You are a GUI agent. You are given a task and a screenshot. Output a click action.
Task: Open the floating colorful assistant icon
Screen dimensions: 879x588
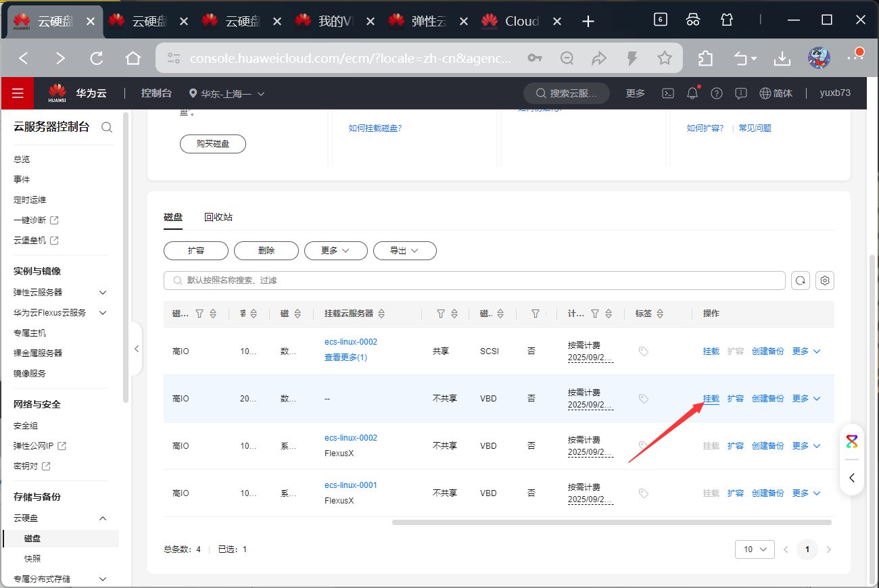pyautogui.click(x=852, y=441)
